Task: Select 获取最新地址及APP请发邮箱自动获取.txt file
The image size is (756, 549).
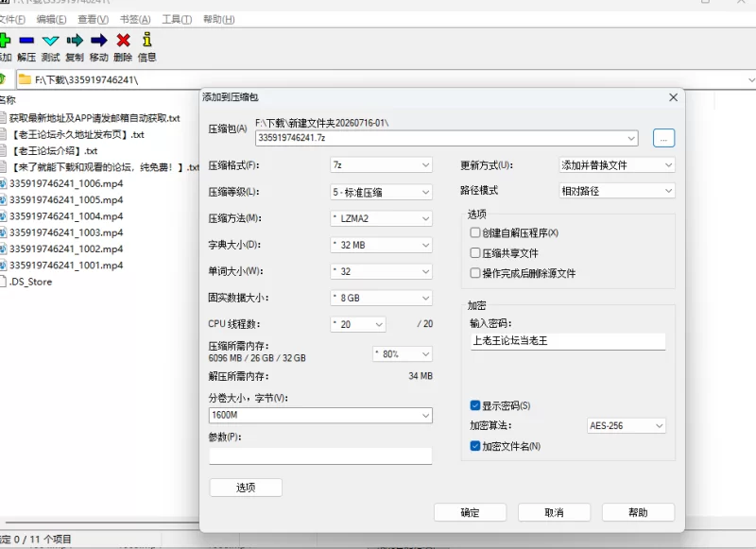Action: (x=94, y=118)
